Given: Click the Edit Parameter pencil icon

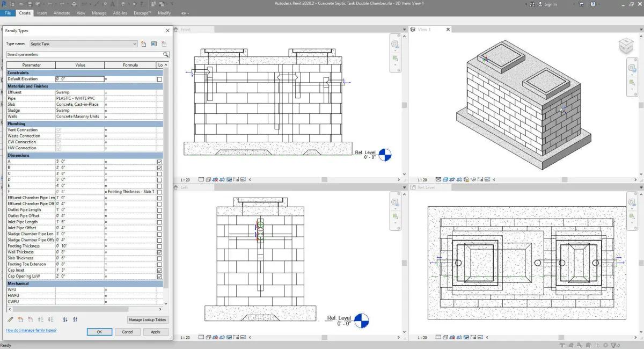Looking at the screenshot, I should coord(10,319).
